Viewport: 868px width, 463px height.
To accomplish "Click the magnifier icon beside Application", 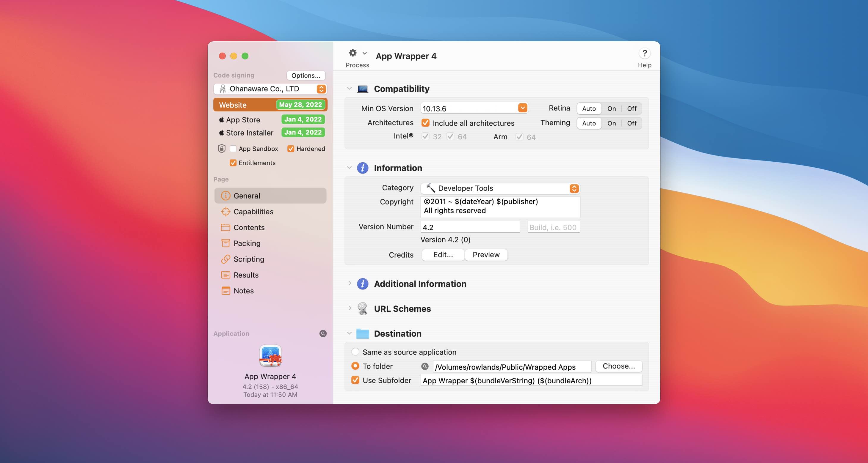I will click(323, 333).
